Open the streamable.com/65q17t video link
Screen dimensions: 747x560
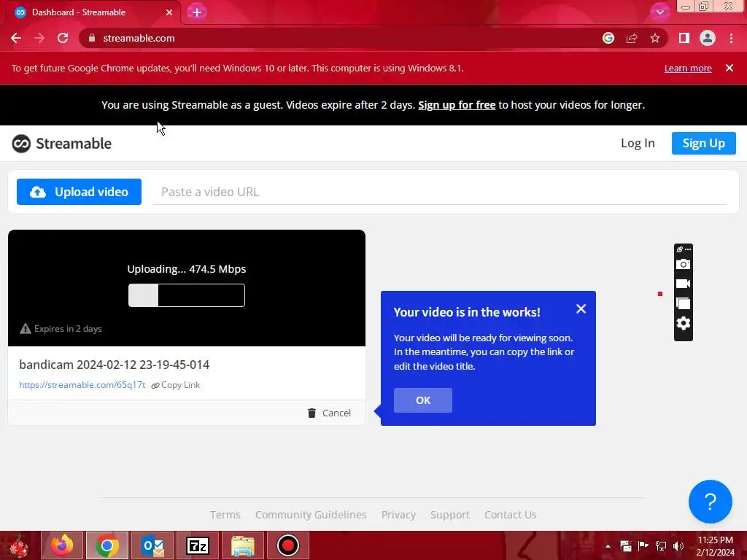(82, 385)
